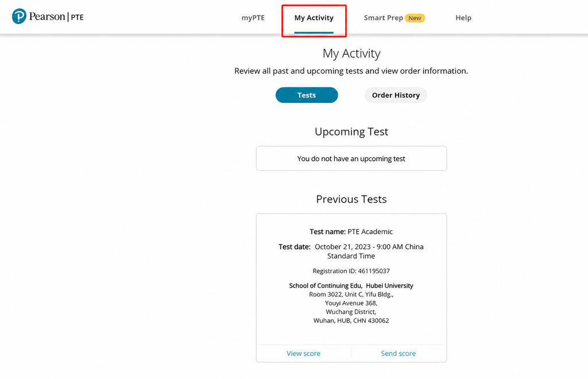Open the myPTE navigation tab

pos(253,18)
